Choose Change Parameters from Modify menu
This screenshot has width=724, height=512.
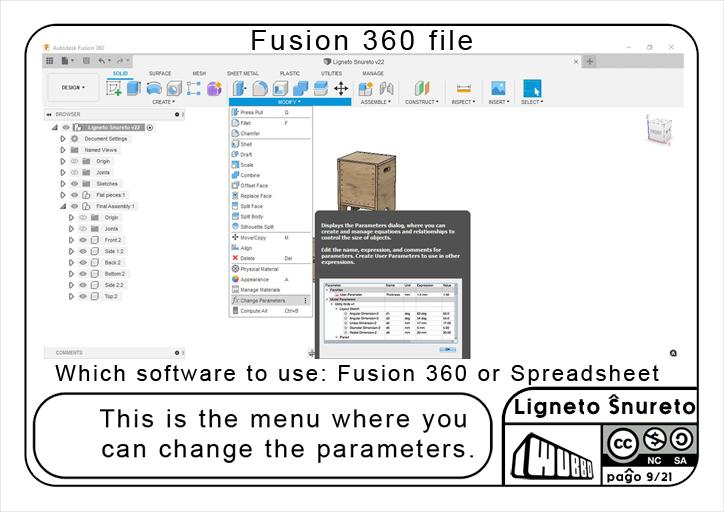[x=270, y=301]
